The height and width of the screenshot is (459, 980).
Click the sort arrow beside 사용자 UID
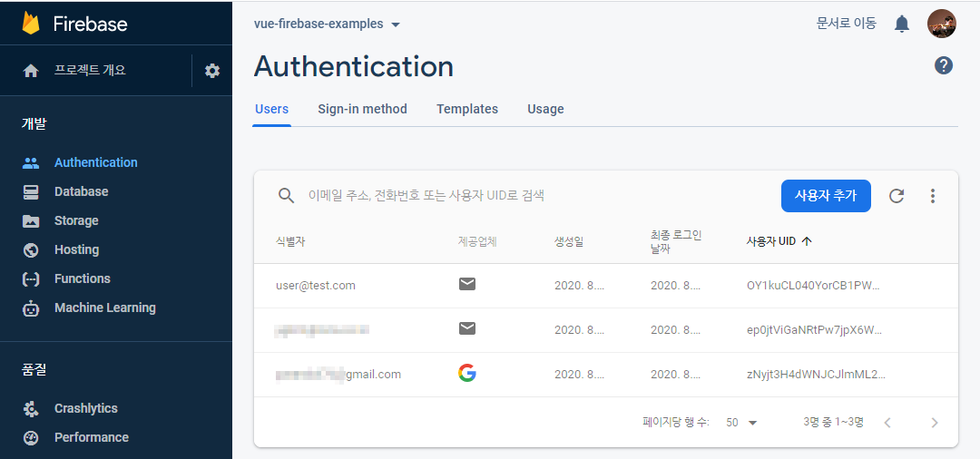(x=807, y=241)
